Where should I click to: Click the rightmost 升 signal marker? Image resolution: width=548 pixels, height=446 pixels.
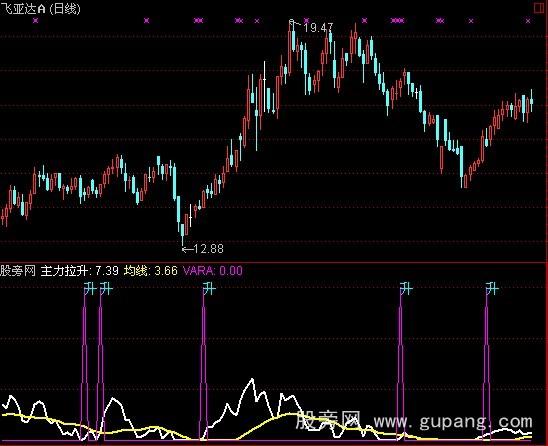point(492,289)
